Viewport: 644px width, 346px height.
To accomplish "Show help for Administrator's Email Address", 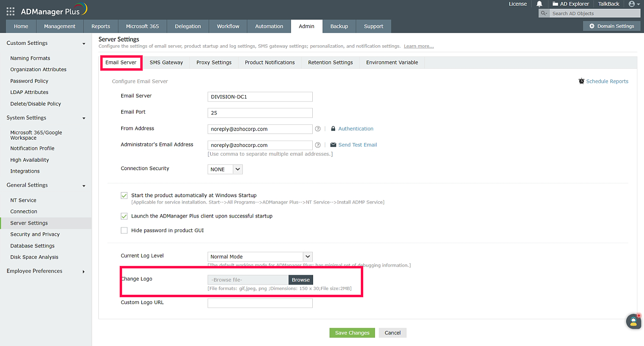I will pyautogui.click(x=318, y=145).
